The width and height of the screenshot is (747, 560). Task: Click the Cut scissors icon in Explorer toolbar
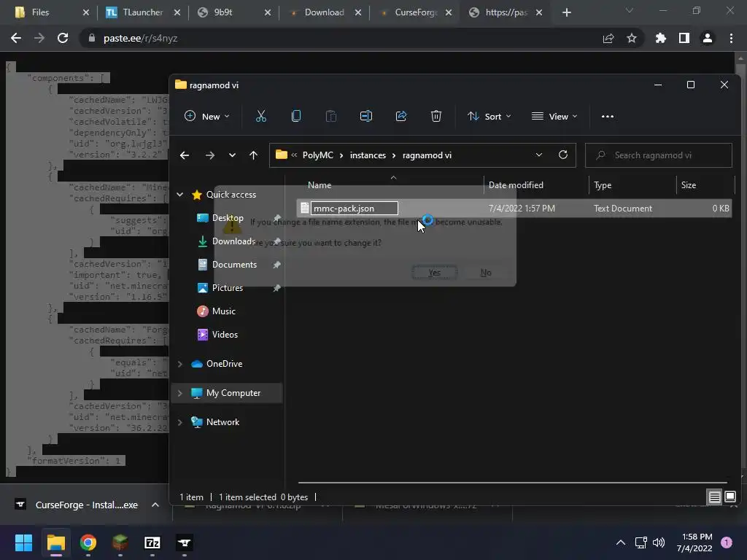(x=261, y=116)
